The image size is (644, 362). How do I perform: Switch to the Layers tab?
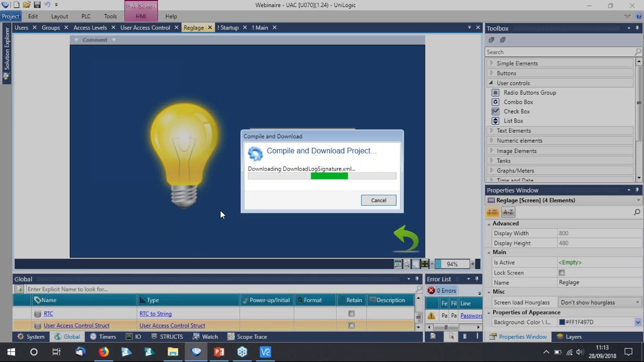569,337
